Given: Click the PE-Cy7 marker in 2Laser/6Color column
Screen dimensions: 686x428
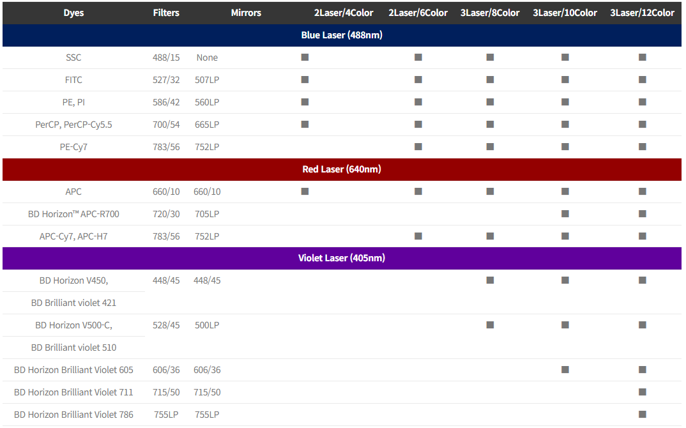Looking at the screenshot, I should pos(418,147).
